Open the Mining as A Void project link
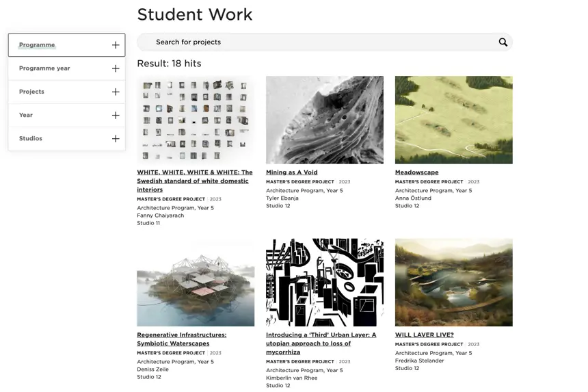 pos(291,172)
